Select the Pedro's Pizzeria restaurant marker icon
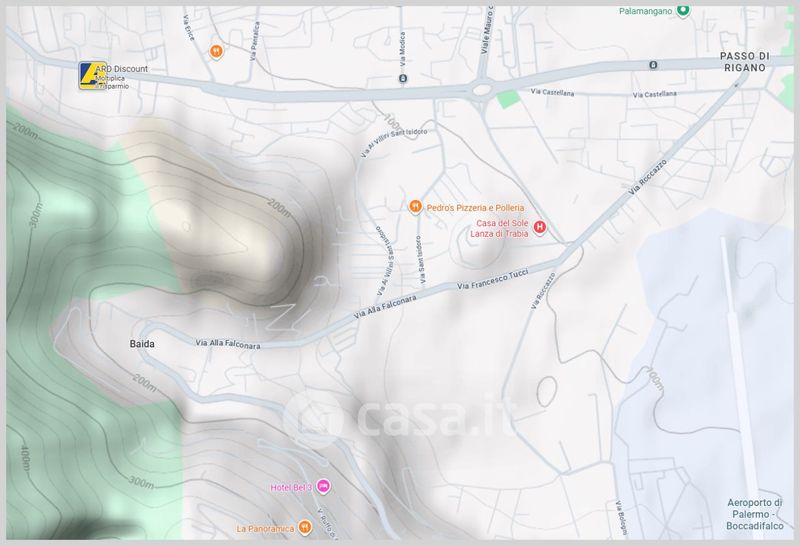 415,207
